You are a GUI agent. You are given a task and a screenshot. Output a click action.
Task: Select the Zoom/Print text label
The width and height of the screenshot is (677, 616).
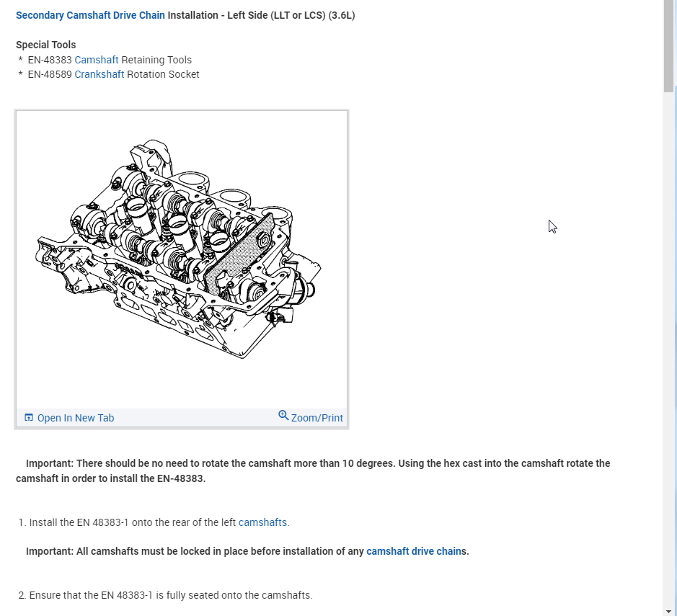pos(317,418)
